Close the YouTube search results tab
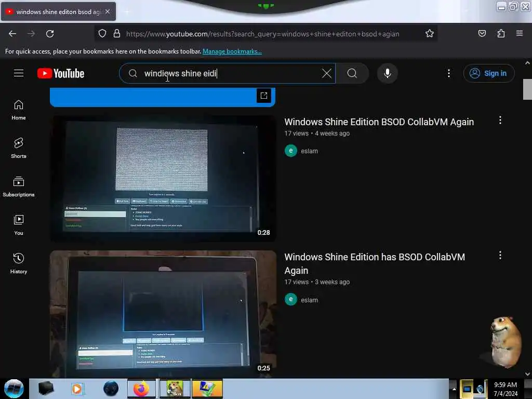The image size is (532, 399). [x=108, y=11]
